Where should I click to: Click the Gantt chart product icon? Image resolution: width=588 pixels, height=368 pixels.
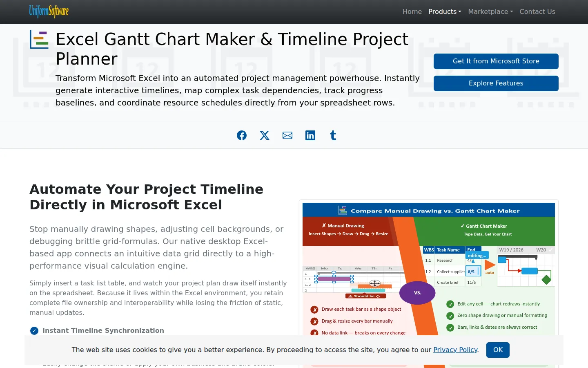(x=39, y=40)
